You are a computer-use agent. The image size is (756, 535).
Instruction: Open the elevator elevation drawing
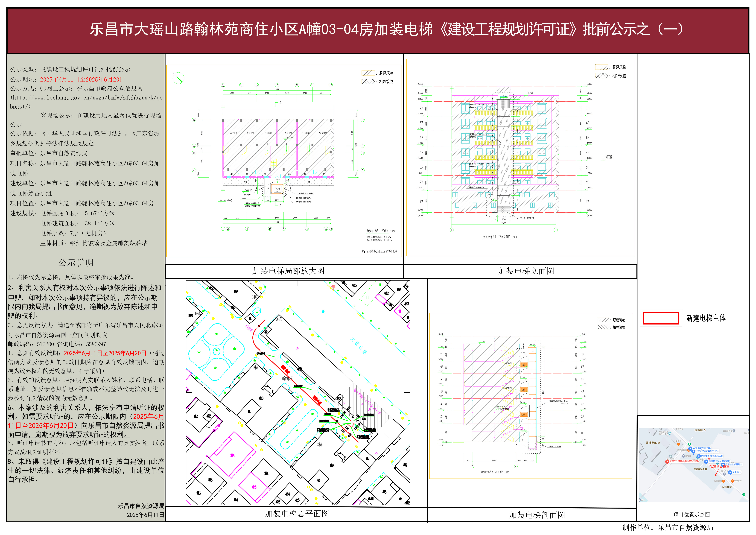(x=520, y=158)
